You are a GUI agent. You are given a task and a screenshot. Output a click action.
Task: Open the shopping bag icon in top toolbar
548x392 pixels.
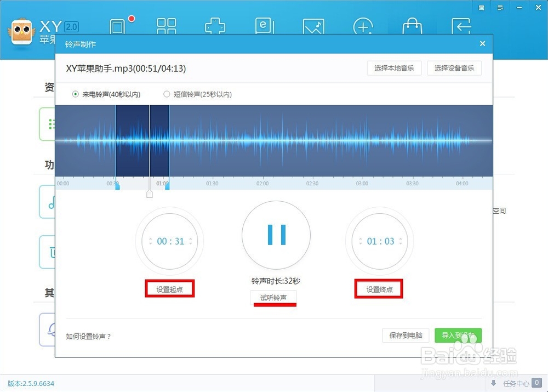[413, 26]
